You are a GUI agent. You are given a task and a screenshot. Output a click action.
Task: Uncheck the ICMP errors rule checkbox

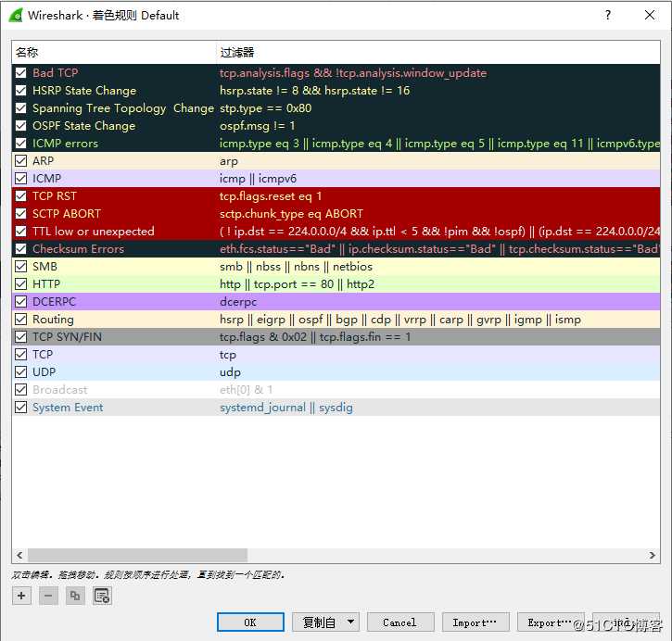(x=21, y=143)
